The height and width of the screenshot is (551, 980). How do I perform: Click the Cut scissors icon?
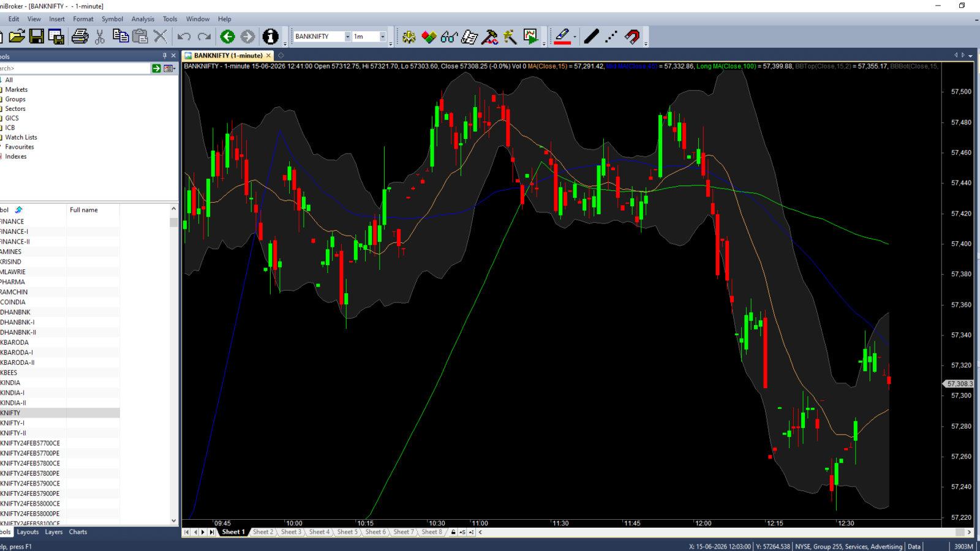(x=100, y=37)
